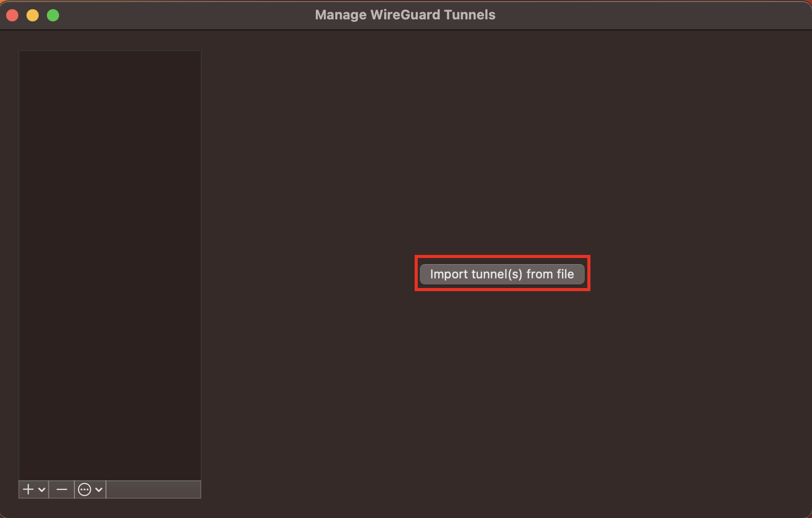Open the more actions ellipsis menu
This screenshot has width=812, height=518.
click(90, 489)
